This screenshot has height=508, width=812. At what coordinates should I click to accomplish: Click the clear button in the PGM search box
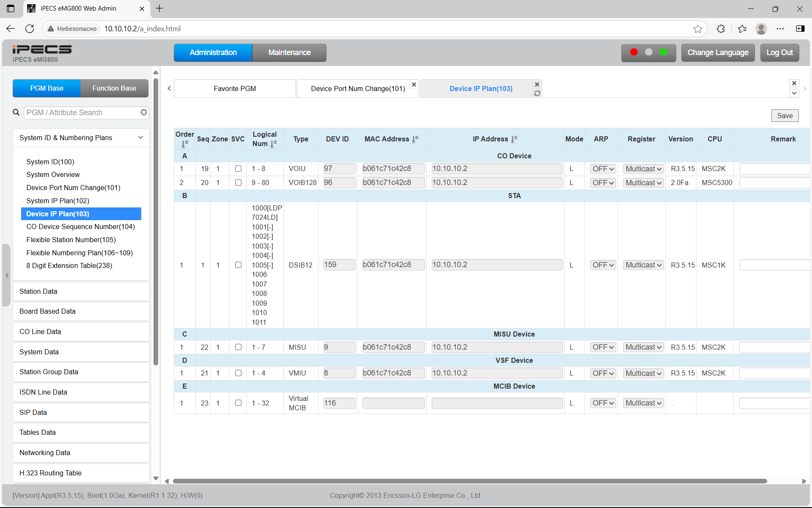coord(144,112)
